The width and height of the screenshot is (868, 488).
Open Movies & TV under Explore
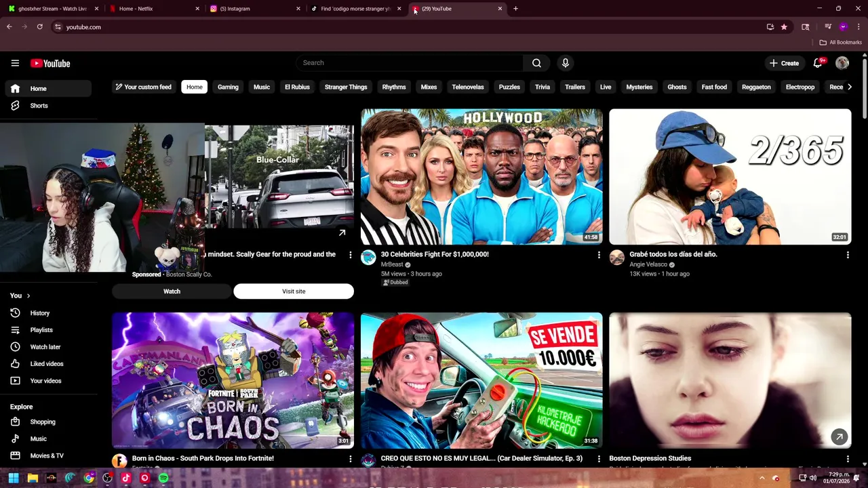pyautogui.click(x=47, y=455)
